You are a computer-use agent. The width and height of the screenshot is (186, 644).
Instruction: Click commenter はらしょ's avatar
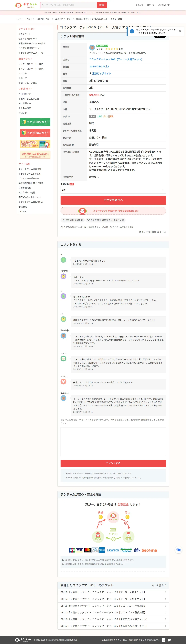(63, 382)
